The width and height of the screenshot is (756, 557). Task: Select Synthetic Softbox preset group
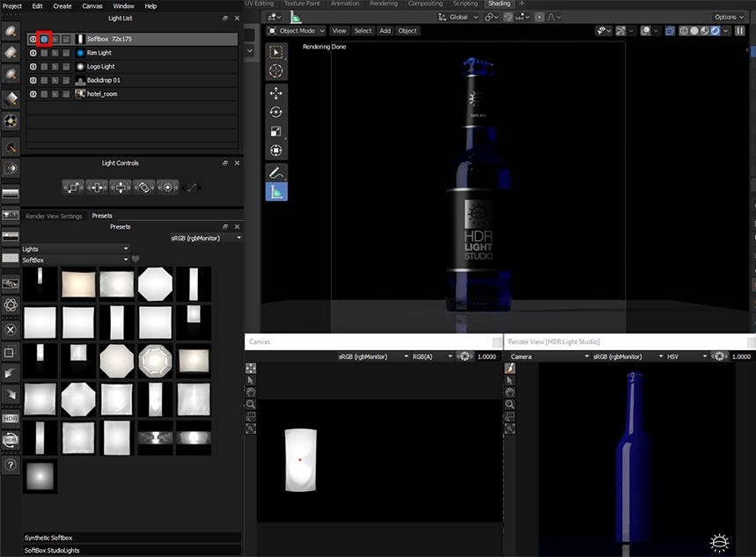point(132,538)
